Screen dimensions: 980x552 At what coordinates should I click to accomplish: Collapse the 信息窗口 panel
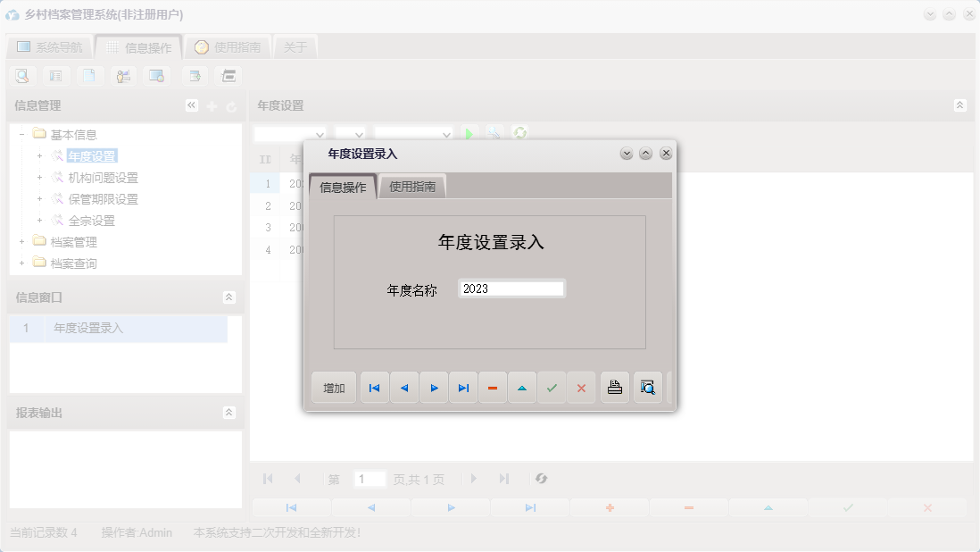(230, 297)
